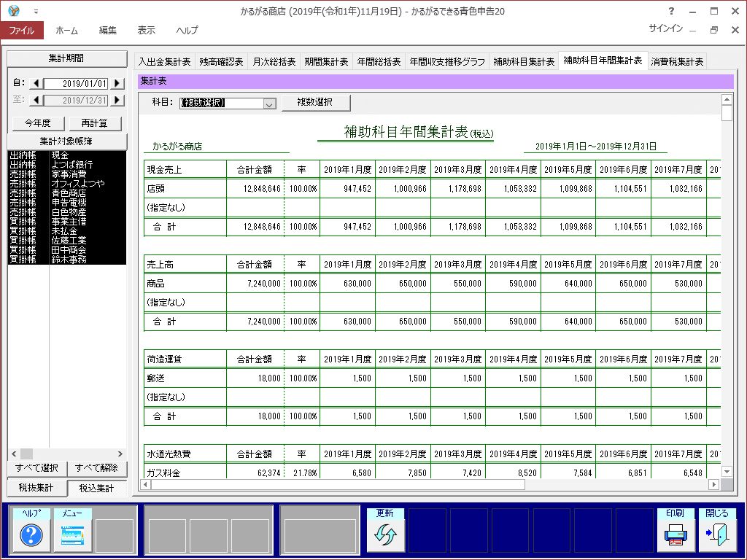
Task: Expand the 科目 account dropdown
Action: click(x=269, y=104)
